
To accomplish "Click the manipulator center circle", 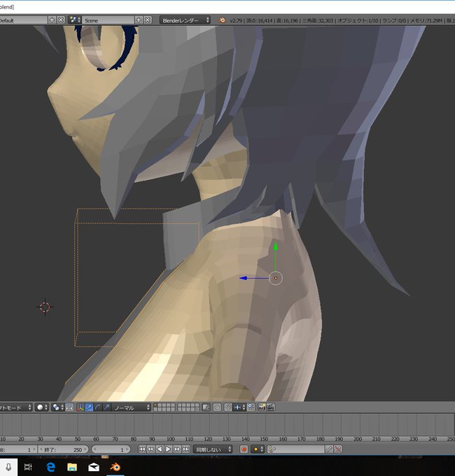I will [276, 278].
